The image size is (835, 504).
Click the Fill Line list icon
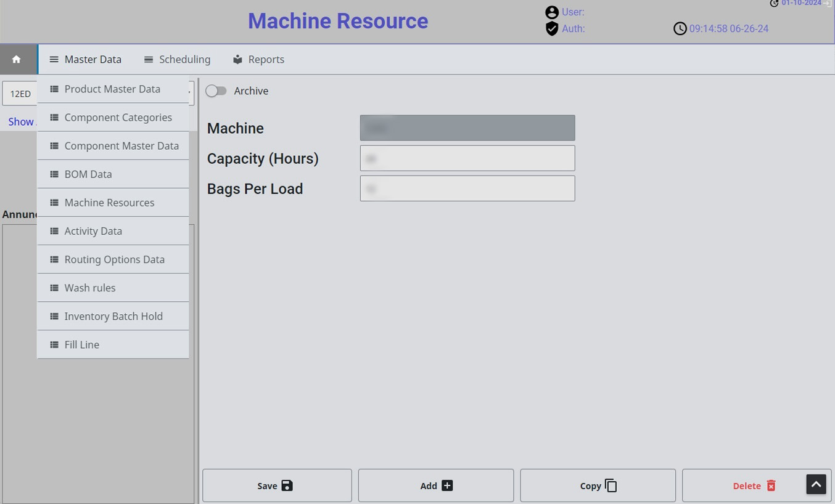point(54,344)
